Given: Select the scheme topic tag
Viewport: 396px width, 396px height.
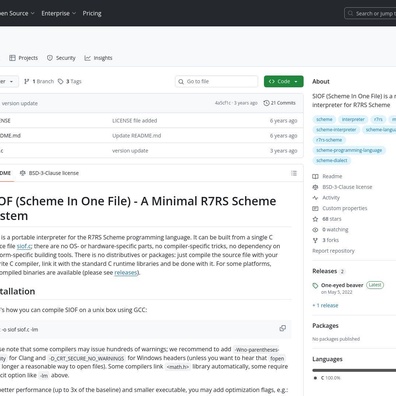Looking at the screenshot, I should point(324,119).
